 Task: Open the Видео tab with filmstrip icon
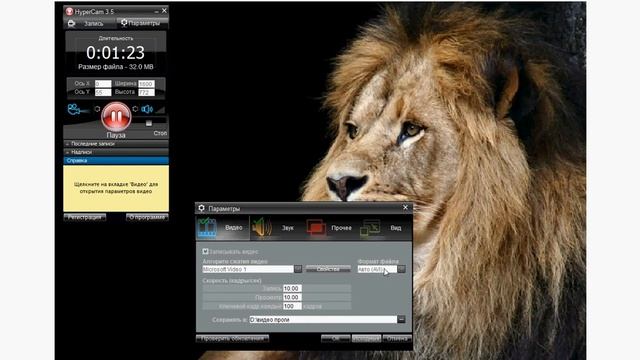coord(223,228)
